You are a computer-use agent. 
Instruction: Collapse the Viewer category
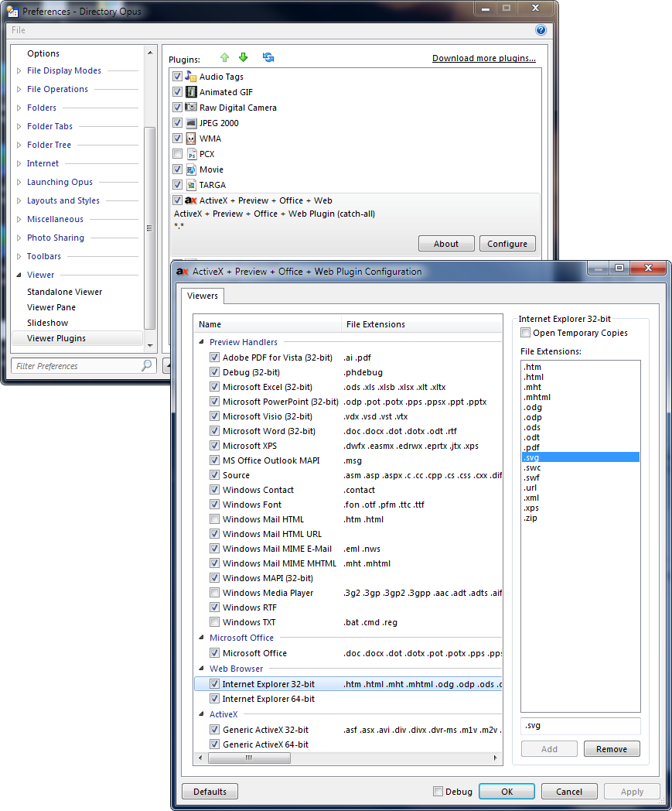(x=19, y=275)
